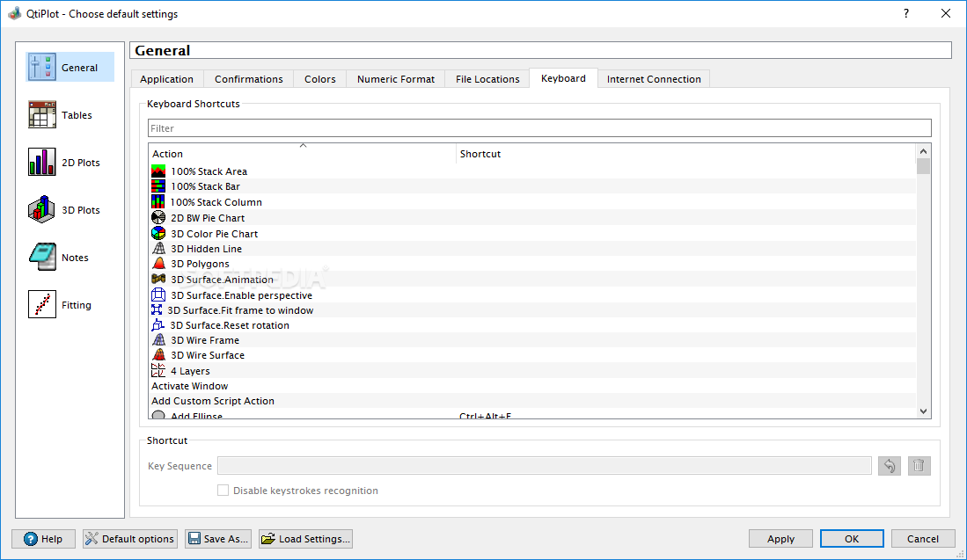Click the 100% Stack Column icon
The height and width of the screenshot is (560, 967).
click(158, 201)
